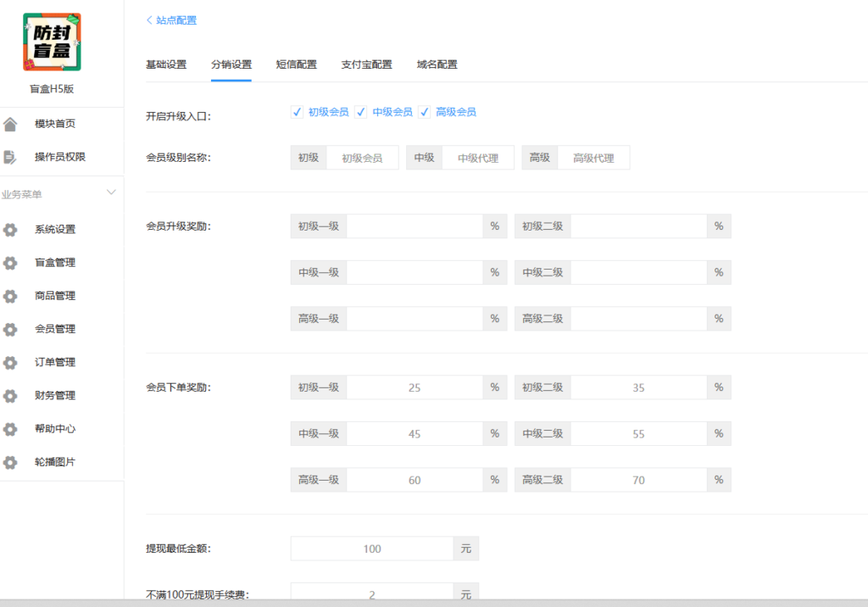Image resolution: width=868 pixels, height=607 pixels.
Task: Open 帮助中心 in the sidebar
Action: [x=55, y=429]
